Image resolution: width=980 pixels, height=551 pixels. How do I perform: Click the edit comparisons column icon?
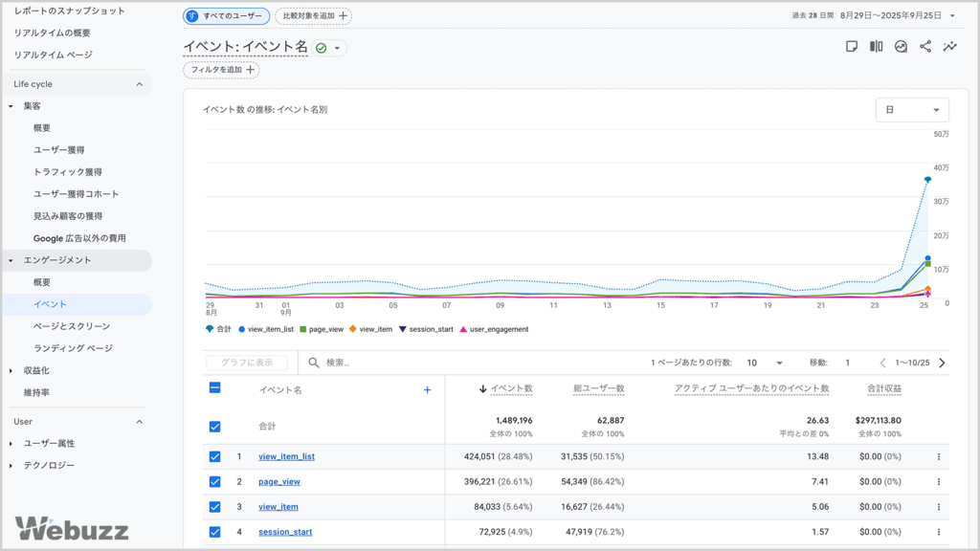pyautogui.click(x=877, y=46)
